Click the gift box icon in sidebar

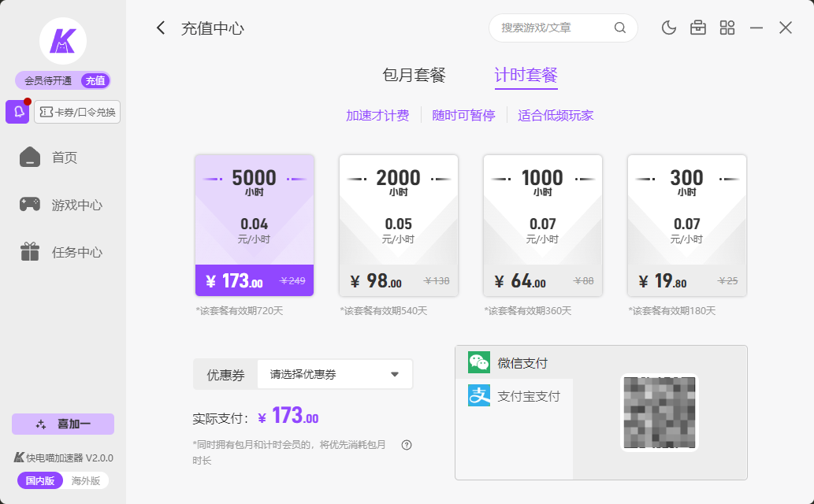(x=30, y=252)
